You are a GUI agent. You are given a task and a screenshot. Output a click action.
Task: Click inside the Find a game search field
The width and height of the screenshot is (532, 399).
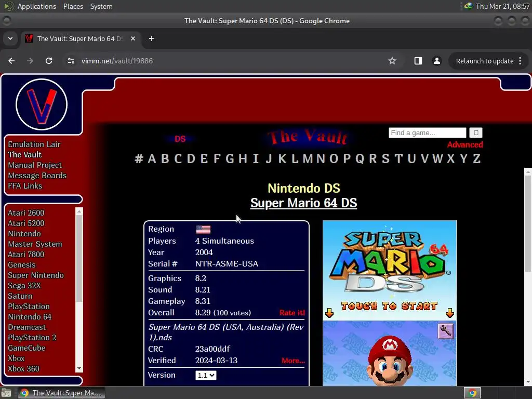click(427, 132)
